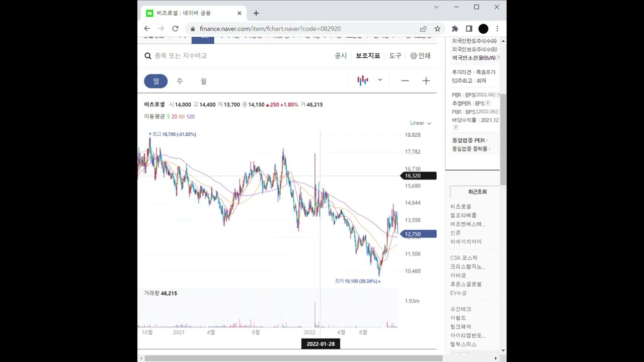Click the 최고 18,700 high marker

(x=173, y=134)
